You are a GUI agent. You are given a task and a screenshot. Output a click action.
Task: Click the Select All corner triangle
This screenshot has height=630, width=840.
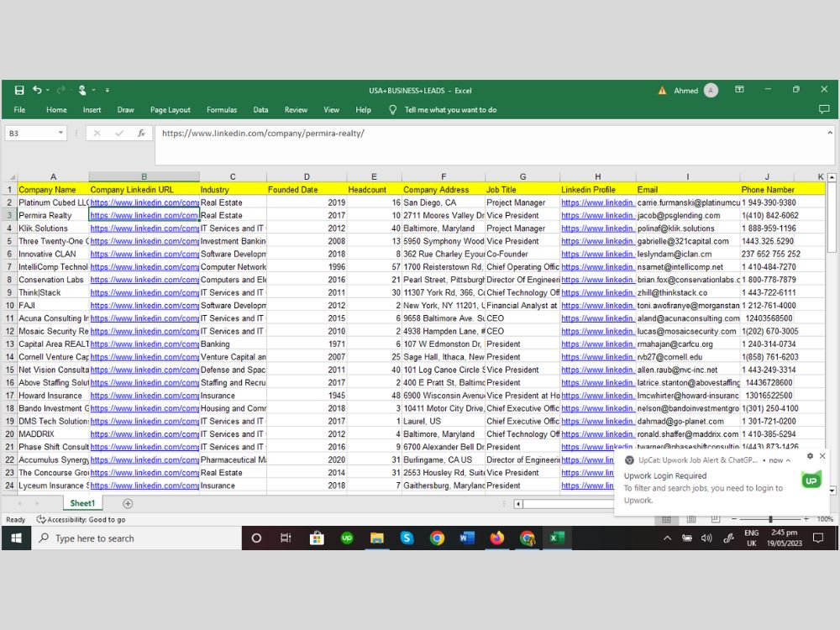tap(13, 176)
